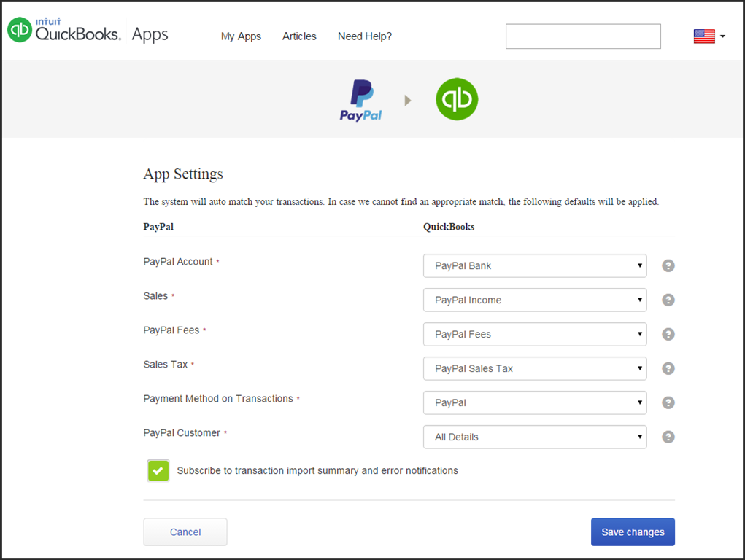Open help icon beside Sales dropdown
Image resolution: width=745 pixels, height=560 pixels.
pyautogui.click(x=668, y=300)
